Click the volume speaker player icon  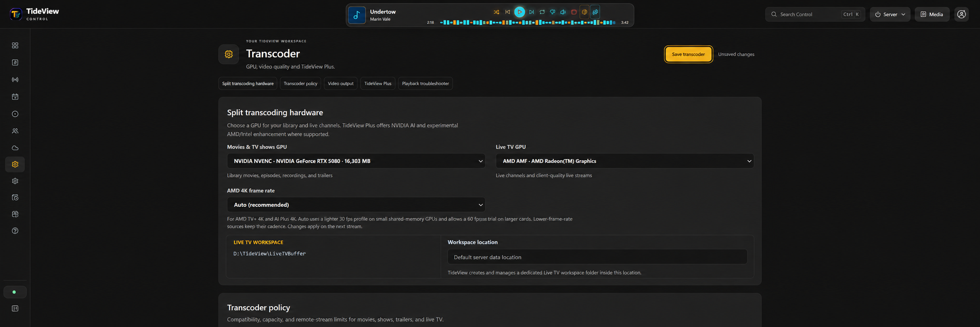[563, 12]
